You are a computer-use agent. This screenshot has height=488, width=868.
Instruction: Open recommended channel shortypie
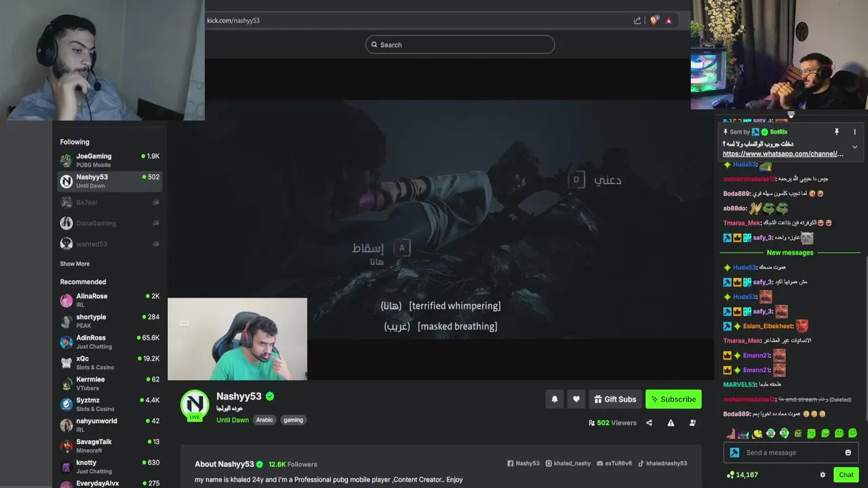tap(110, 321)
